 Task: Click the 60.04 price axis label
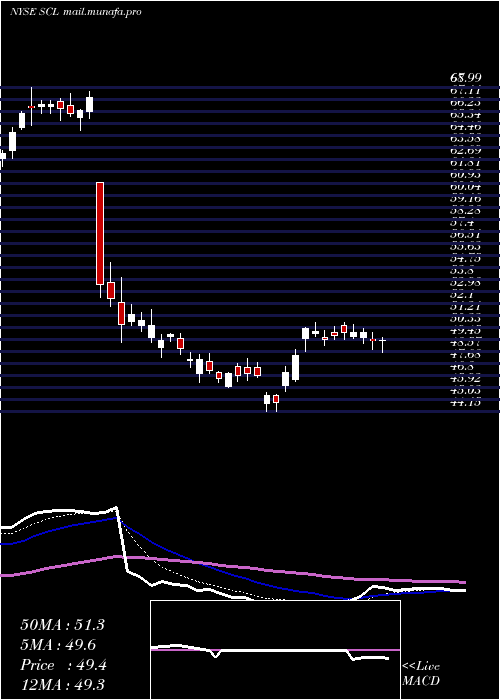point(464,188)
